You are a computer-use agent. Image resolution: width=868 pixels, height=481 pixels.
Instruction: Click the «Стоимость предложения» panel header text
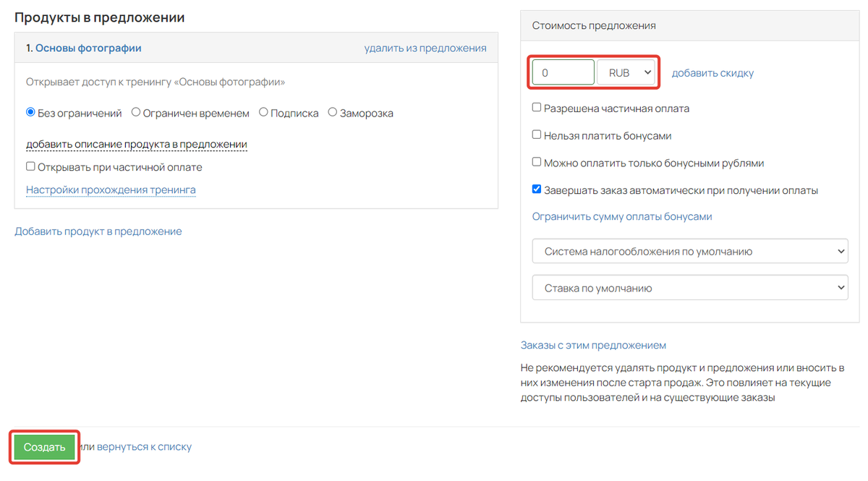tap(594, 25)
